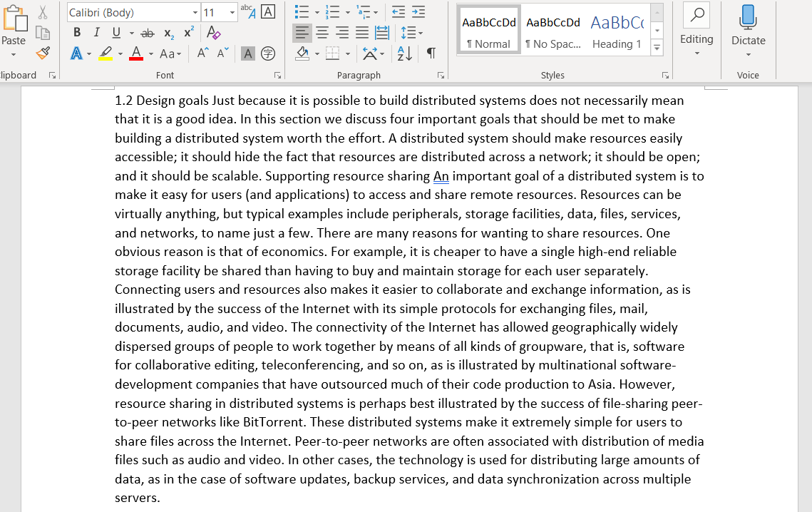Toggle underline formatting
Screen dimensions: 812x512
coord(116,33)
